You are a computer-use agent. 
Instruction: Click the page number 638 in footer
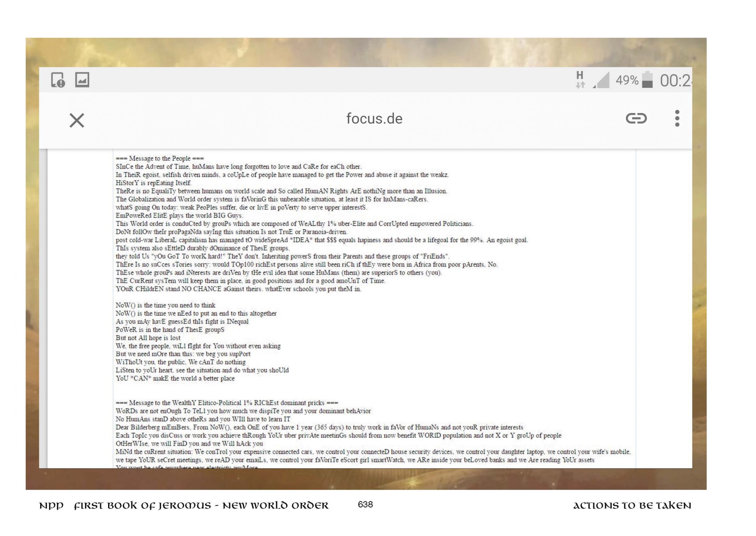365,504
